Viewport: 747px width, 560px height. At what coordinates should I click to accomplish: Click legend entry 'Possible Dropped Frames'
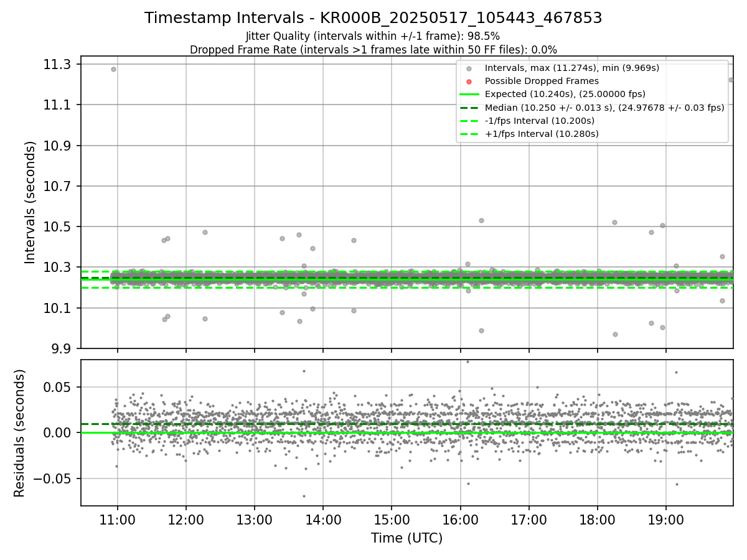pos(542,81)
